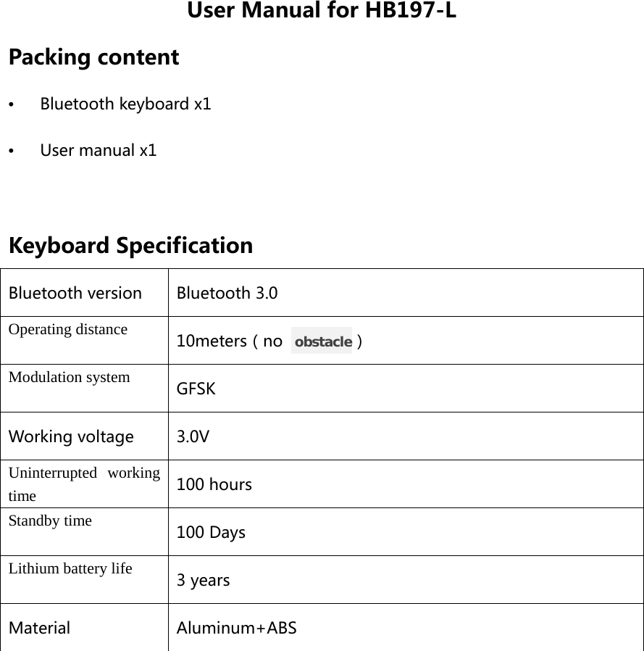Click the "Uninterrupted working time" cell
The height and width of the screenshot is (651, 644).
[84, 484]
